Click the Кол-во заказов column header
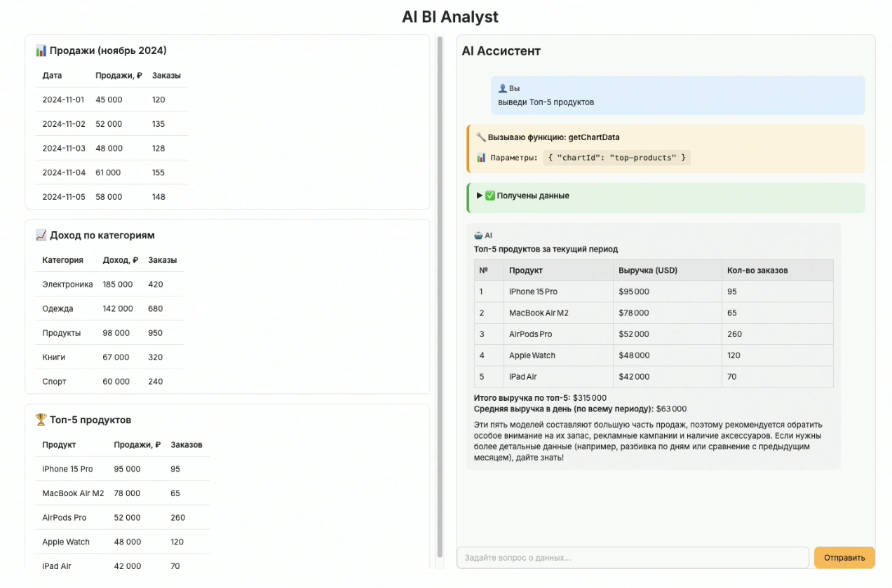 tap(757, 271)
